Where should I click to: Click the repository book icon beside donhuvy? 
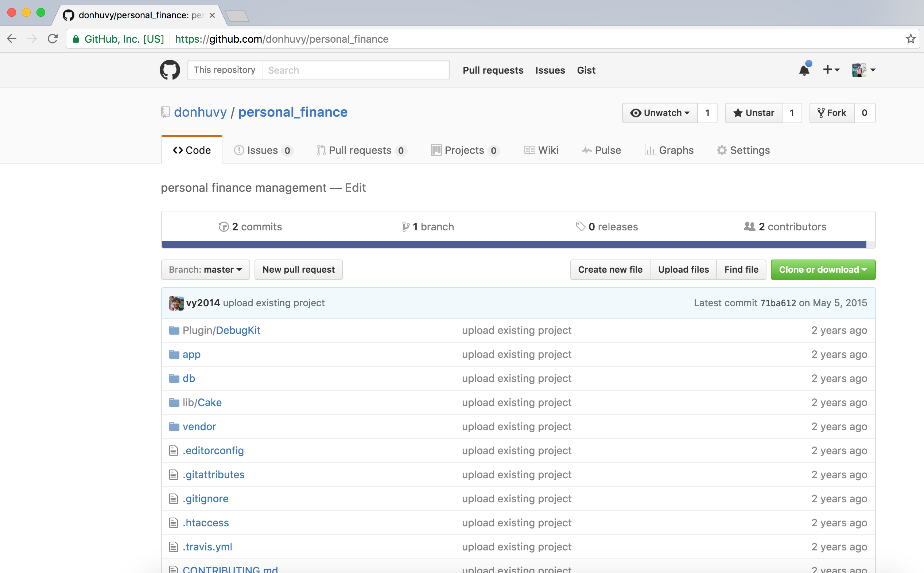[x=165, y=112]
